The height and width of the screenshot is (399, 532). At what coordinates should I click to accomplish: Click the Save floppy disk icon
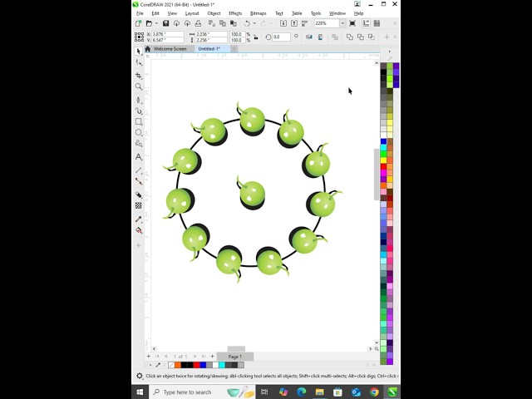(165, 23)
